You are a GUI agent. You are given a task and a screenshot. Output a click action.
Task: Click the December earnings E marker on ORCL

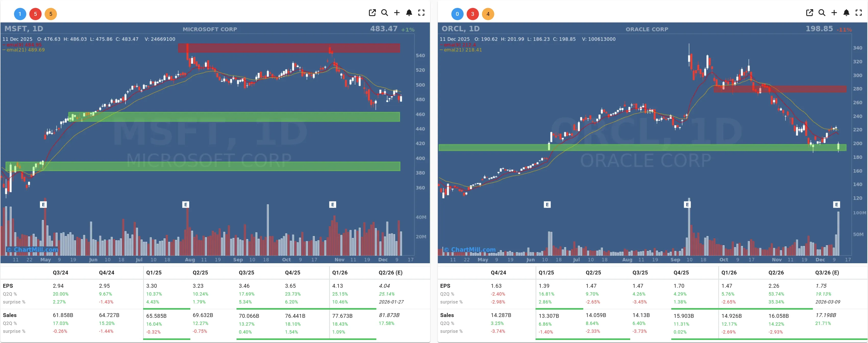point(837,204)
